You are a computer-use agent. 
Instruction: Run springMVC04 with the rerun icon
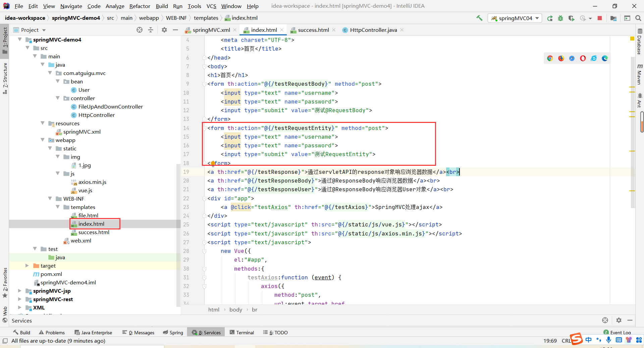point(550,18)
